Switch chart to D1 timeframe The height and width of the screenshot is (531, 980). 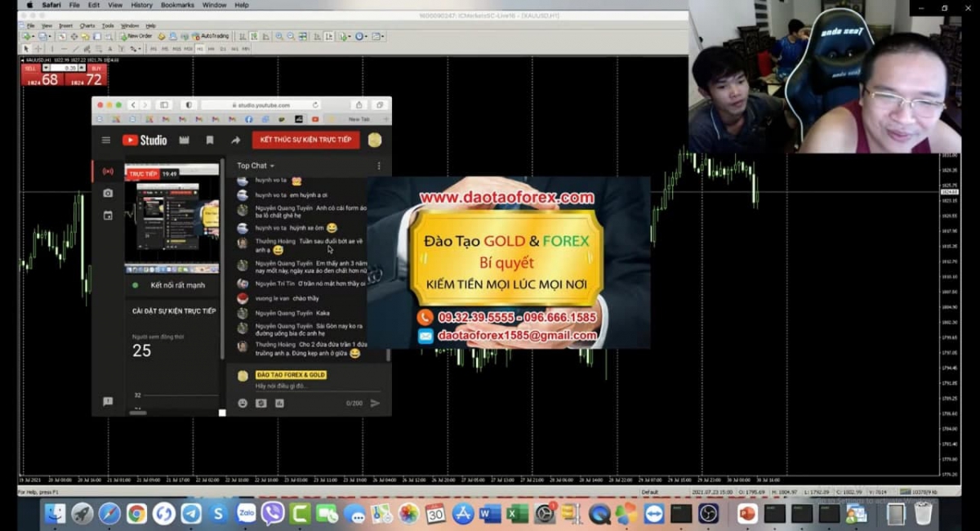(223, 49)
